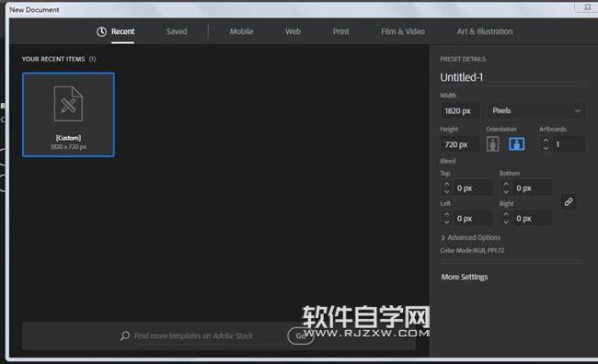
Task: Open the Web presets tab
Action: 293,31
